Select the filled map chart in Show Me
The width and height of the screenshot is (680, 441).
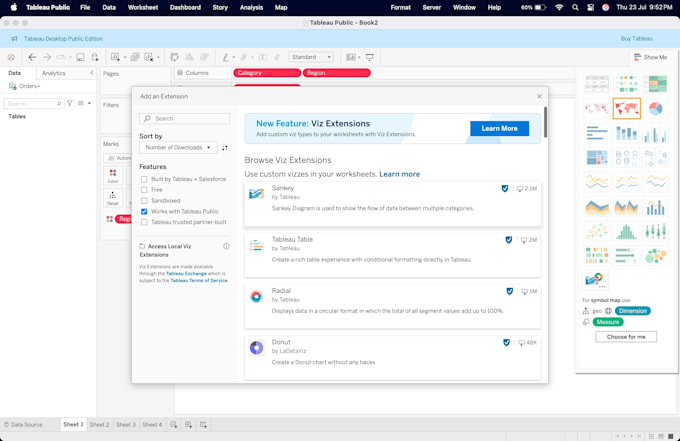pos(626,108)
